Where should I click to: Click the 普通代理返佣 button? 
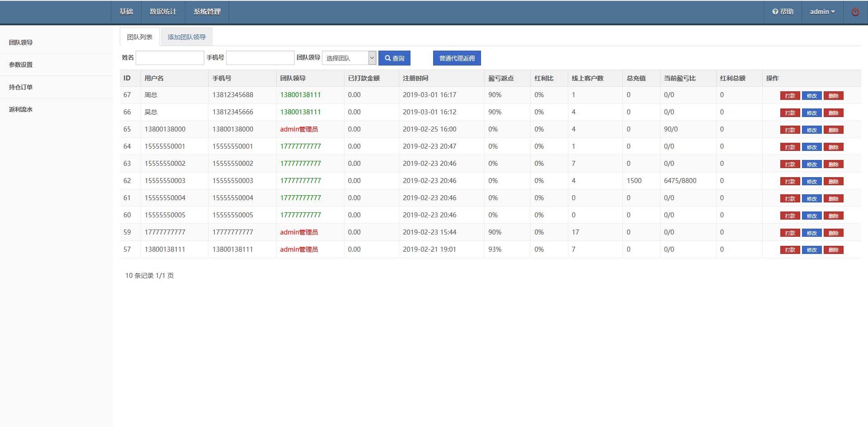pos(457,58)
